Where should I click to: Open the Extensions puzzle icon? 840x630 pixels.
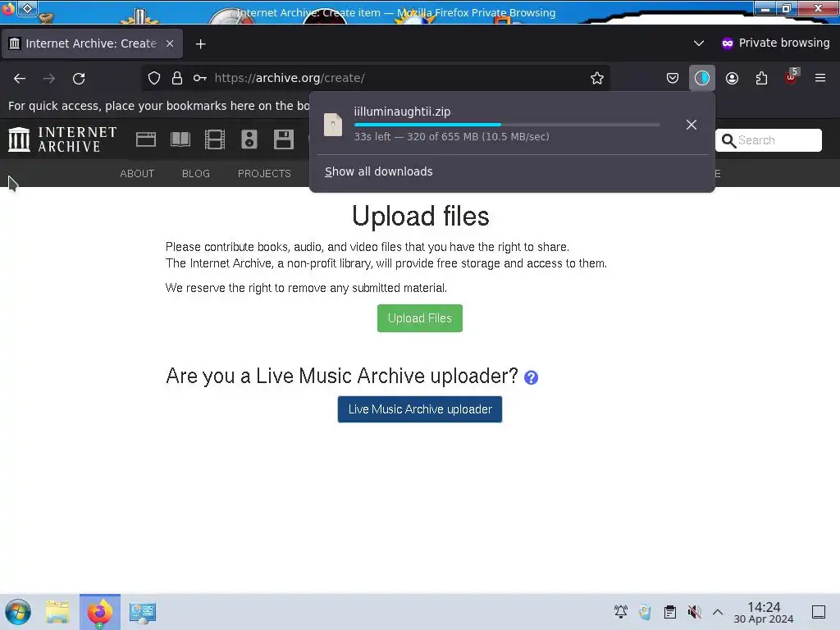(x=761, y=78)
